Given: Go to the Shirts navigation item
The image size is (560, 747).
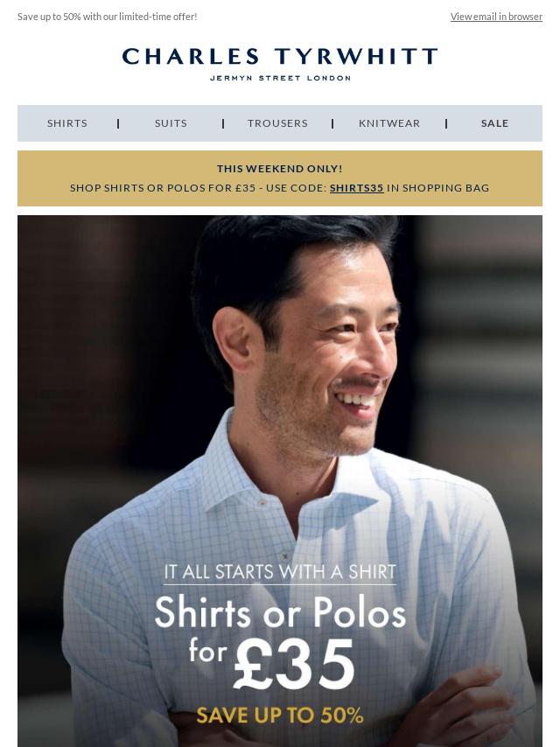Looking at the screenshot, I should (67, 123).
